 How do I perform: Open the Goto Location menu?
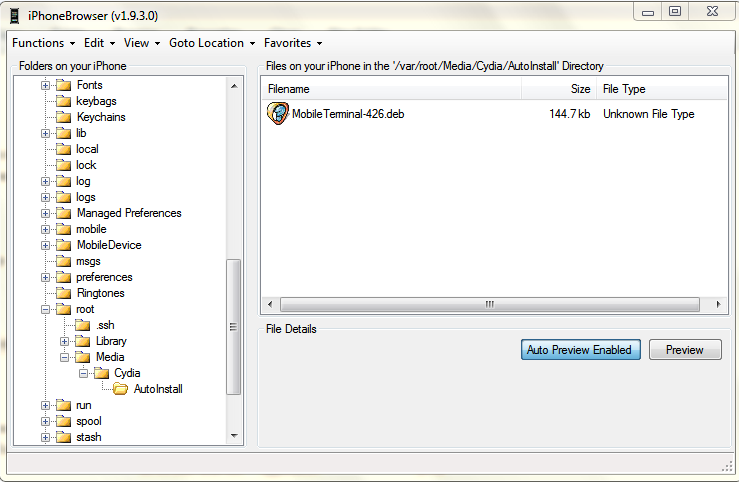212,43
